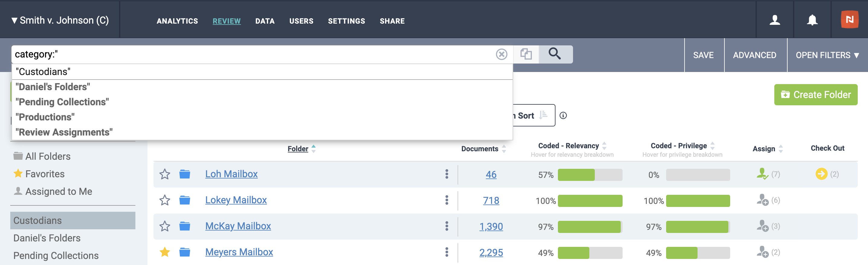This screenshot has height=265, width=868.
Task: Toggle favorite star for McKay Mailbox
Action: point(164,226)
